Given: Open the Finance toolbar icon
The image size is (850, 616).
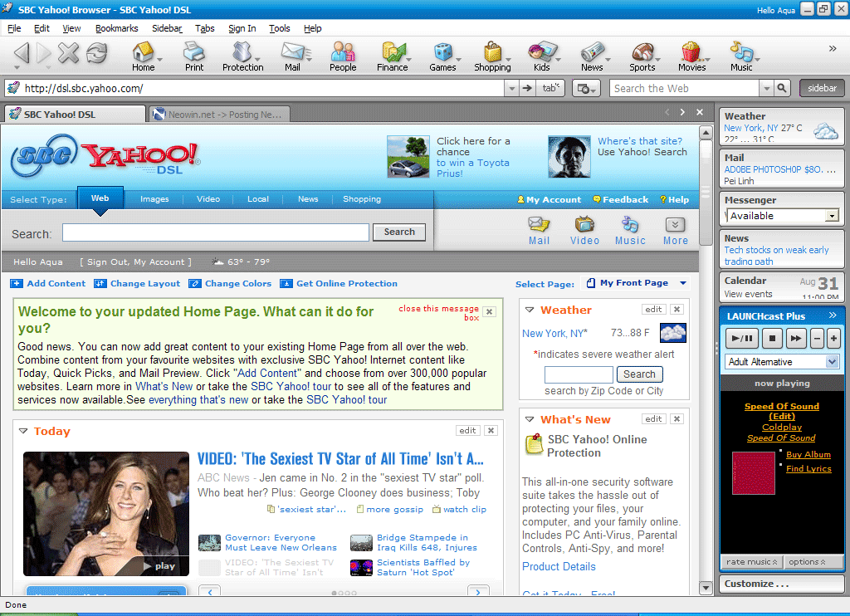Looking at the screenshot, I should pos(393,56).
